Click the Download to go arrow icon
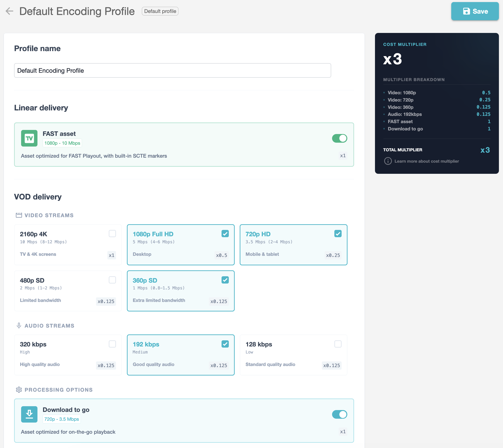 coord(29,414)
